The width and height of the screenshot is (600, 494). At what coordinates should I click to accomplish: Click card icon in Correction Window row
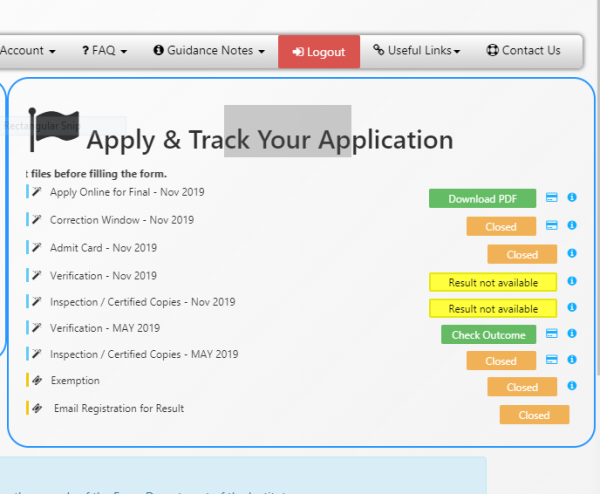pyautogui.click(x=551, y=226)
